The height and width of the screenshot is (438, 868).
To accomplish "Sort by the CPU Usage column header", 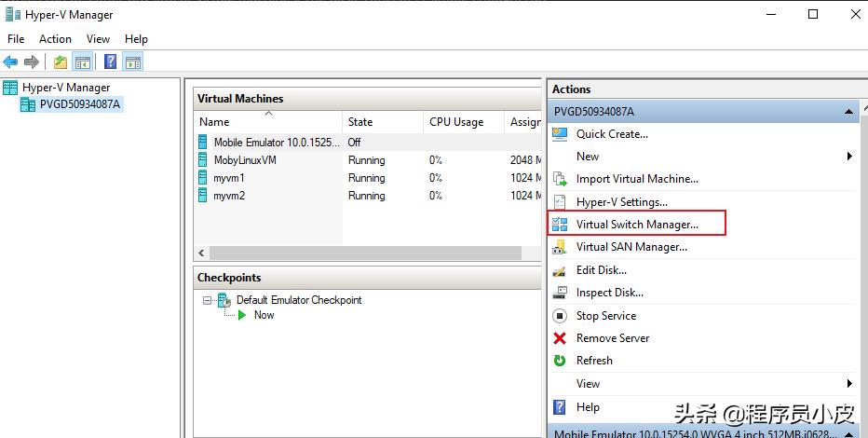I will click(464, 122).
